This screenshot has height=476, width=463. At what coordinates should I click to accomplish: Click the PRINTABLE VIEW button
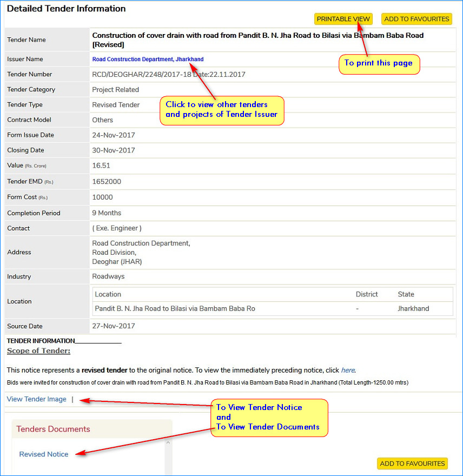point(343,19)
